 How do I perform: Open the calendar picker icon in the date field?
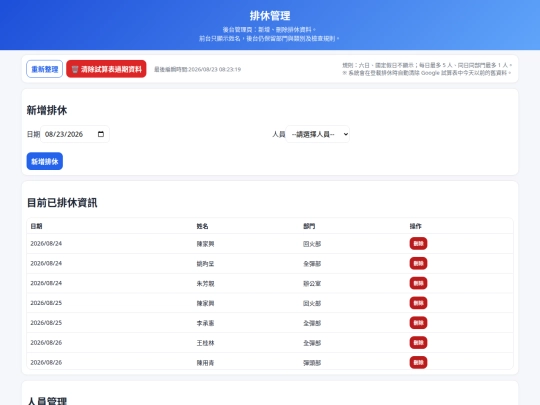tap(101, 134)
